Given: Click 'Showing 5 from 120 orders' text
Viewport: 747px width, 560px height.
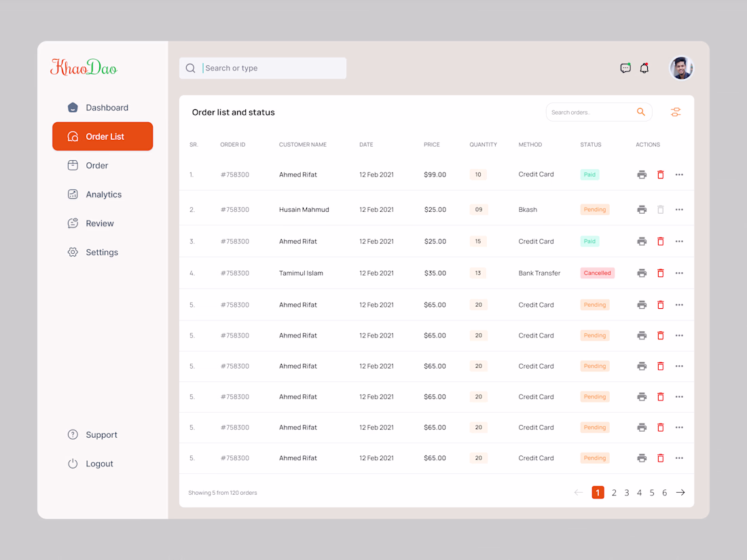Looking at the screenshot, I should tap(223, 493).
